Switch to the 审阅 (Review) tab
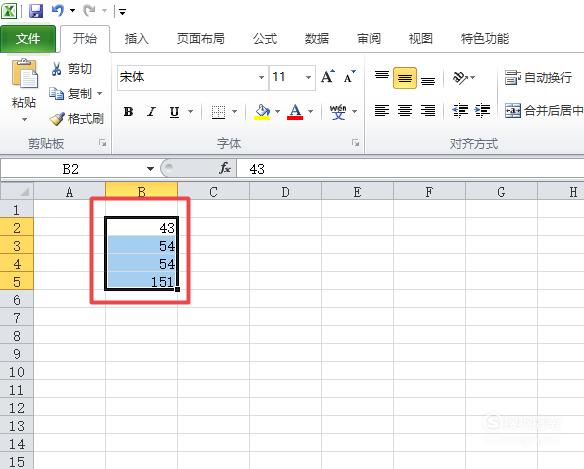 coord(369,38)
